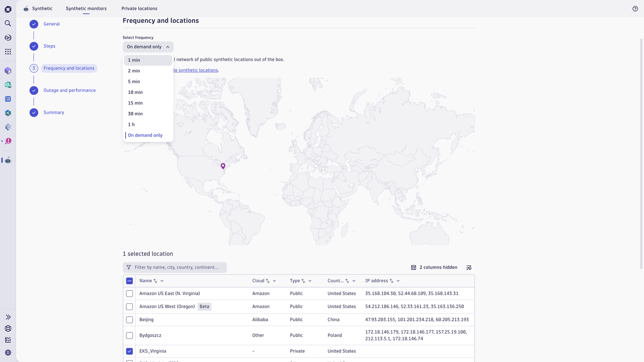Open the apps grid launcher icon
Viewport: 644px width, 362px height.
8,51
